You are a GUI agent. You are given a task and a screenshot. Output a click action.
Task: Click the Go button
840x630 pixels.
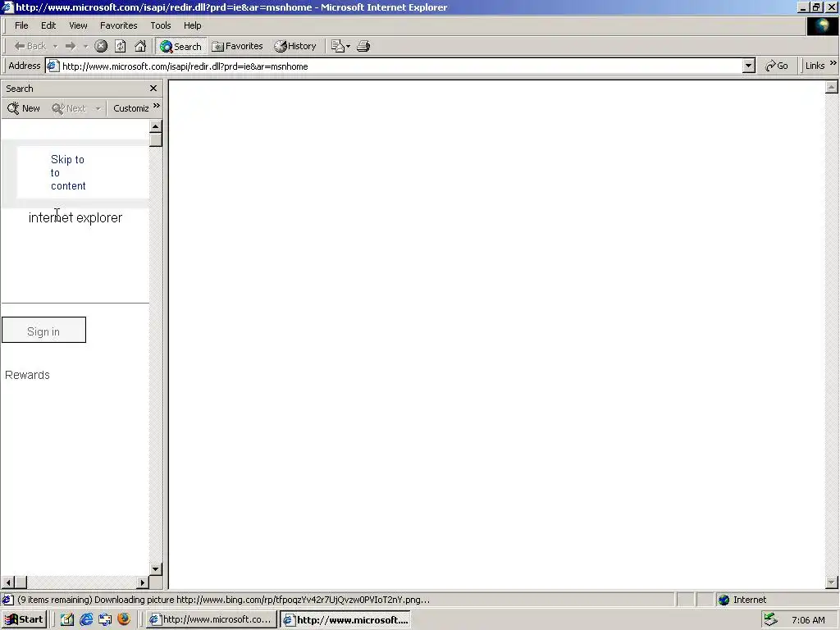coord(776,66)
